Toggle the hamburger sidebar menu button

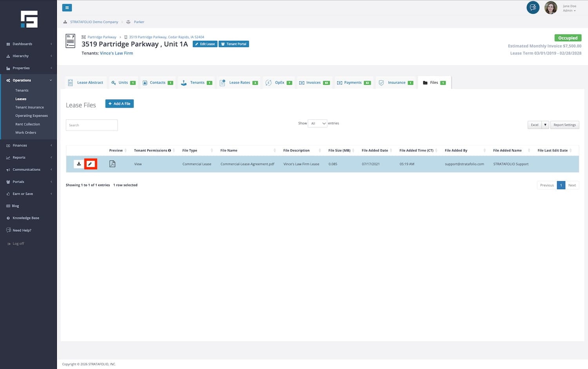(x=67, y=7)
